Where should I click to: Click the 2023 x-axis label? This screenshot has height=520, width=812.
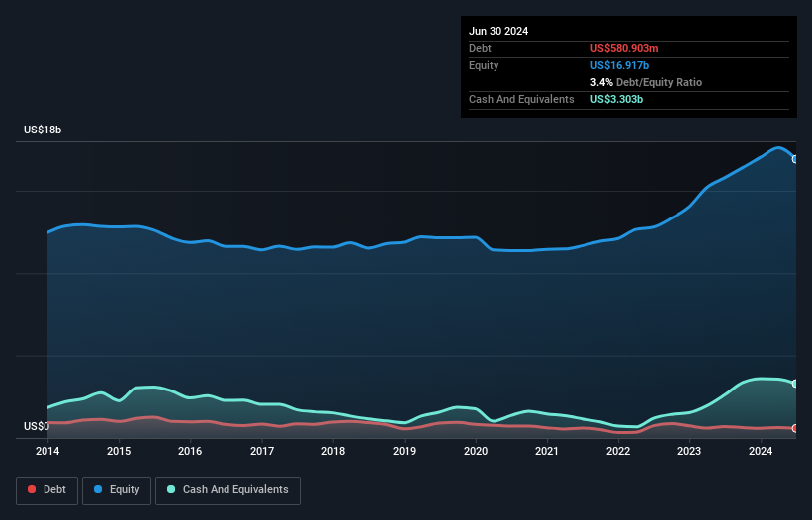[689, 451]
